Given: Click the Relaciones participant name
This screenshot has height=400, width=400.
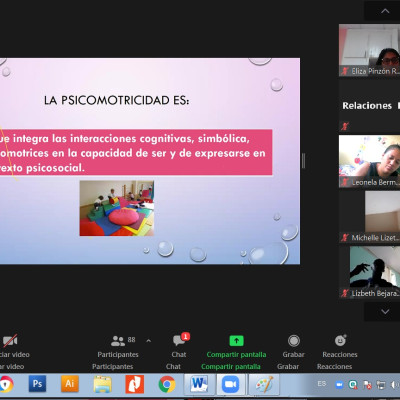Looking at the screenshot, I should point(367,106).
